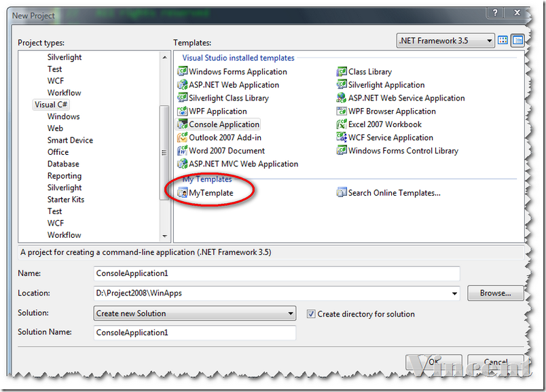Viewport: 546px width, 392px height.
Task: Select the Class Library template icon
Action: (x=342, y=72)
